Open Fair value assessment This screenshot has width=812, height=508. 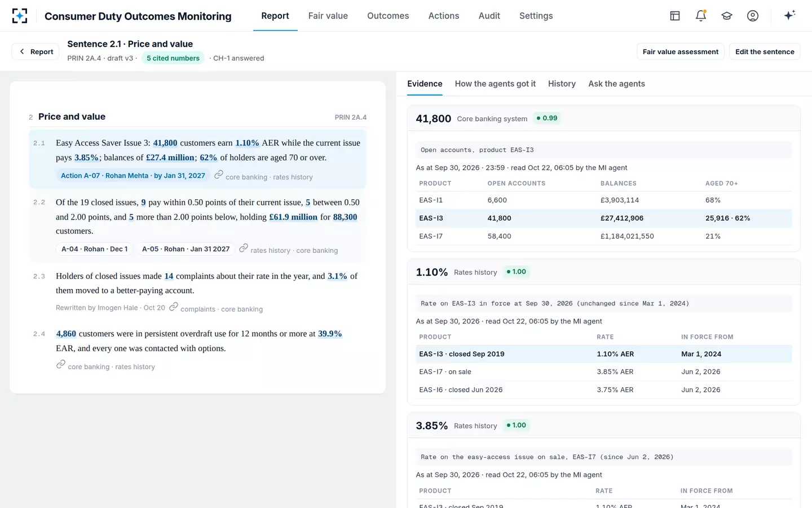680,51
